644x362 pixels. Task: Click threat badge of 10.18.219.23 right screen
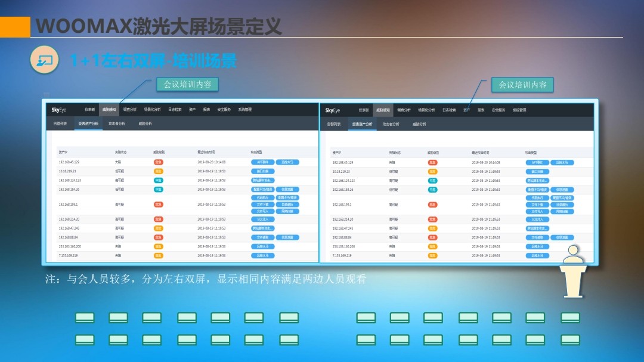click(x=432, y=172)
